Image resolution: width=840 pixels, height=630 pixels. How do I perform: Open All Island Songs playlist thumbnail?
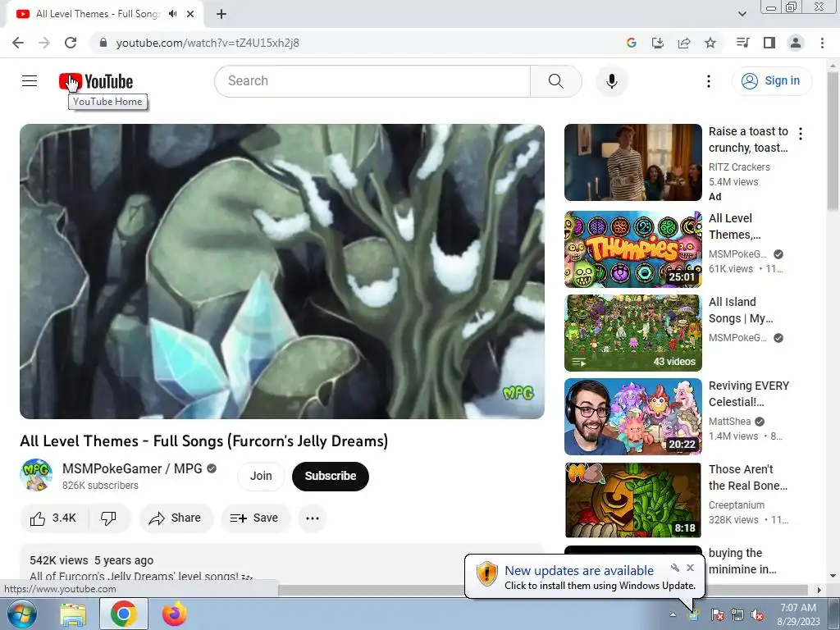[633, 333]
